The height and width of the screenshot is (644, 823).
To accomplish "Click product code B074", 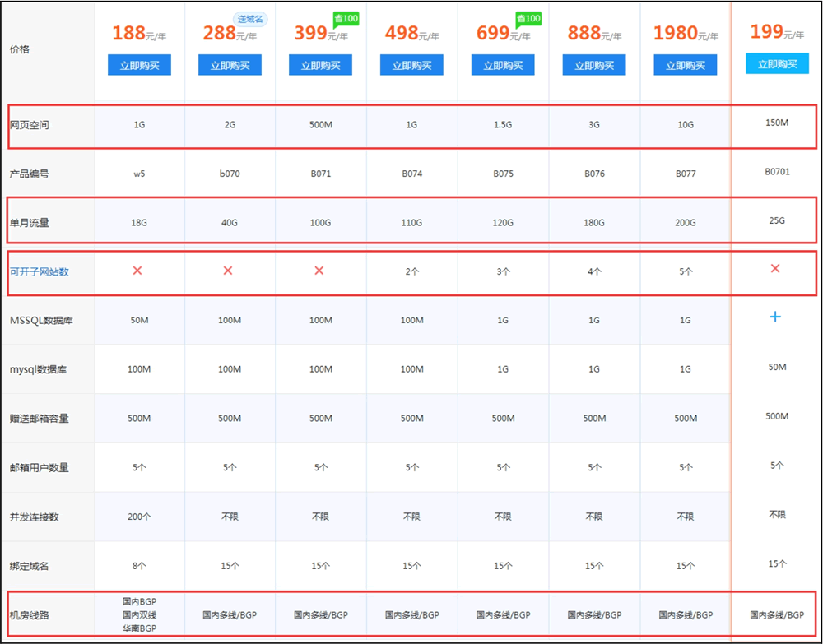I will tap(412, 174).
